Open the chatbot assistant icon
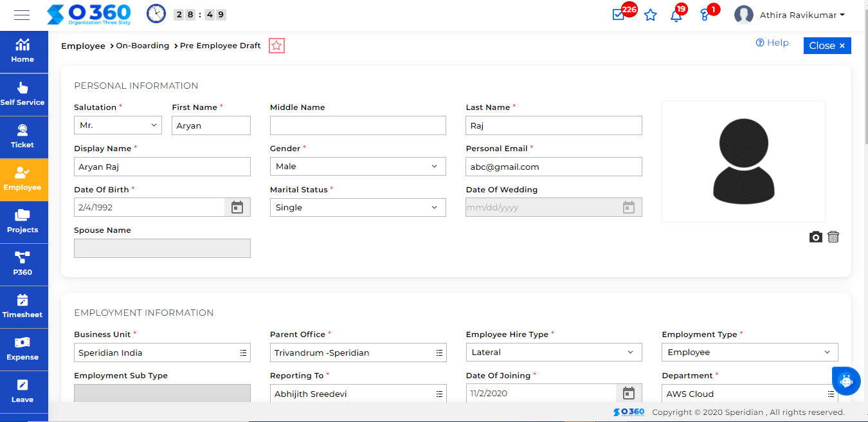 coord(846,380)
